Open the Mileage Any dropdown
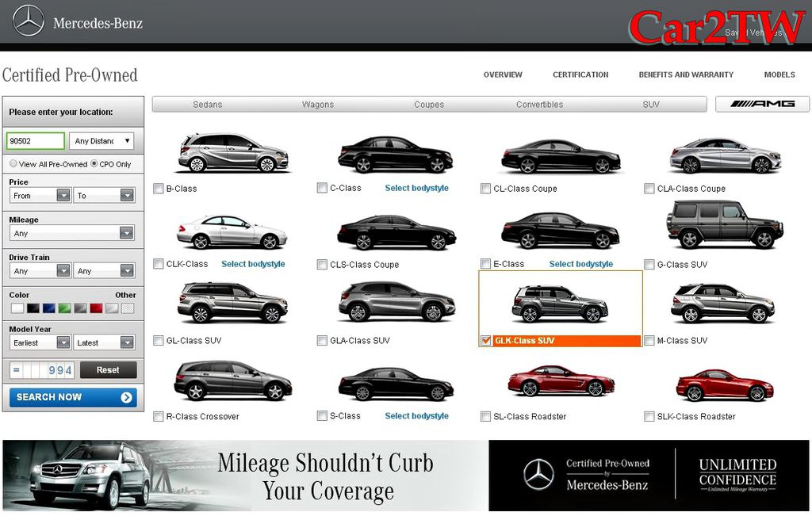 click(71, 233)
